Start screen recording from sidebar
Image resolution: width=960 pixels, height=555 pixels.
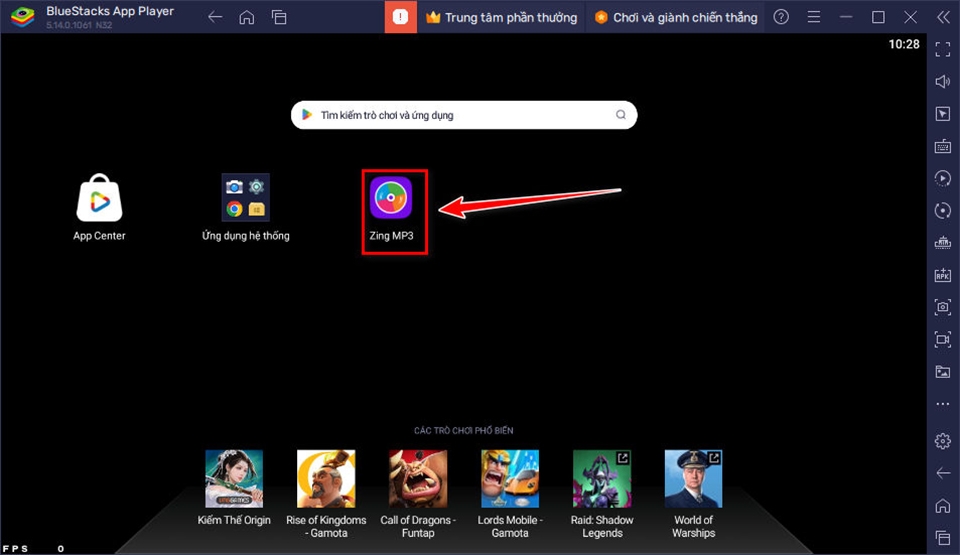point(943,339)
